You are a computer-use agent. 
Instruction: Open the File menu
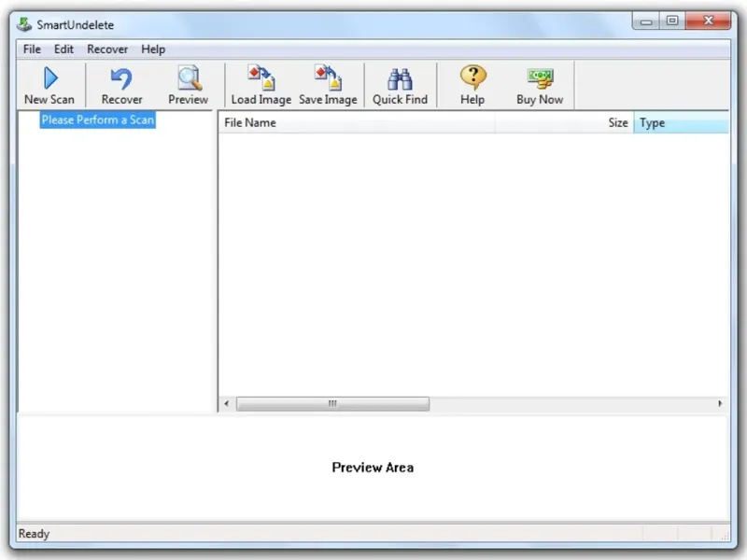tap(32, 49)
